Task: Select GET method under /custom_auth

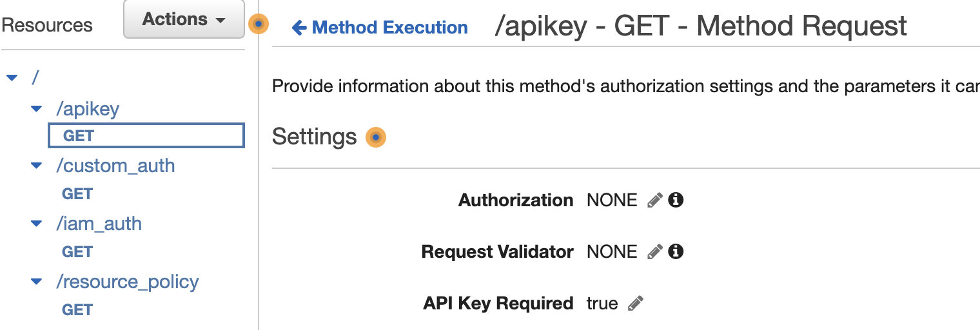Action: tap(77, 194)
